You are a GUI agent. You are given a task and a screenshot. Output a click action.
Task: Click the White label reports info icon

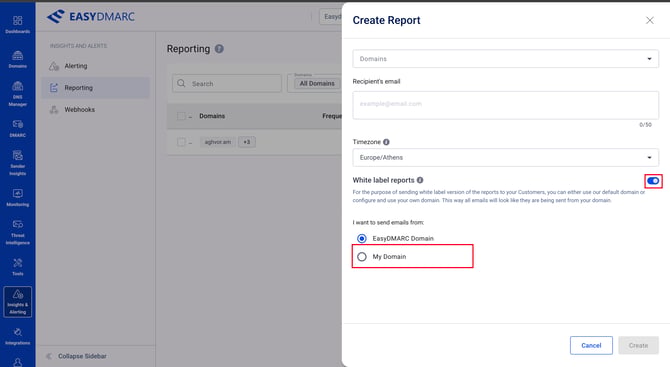pyautogui.click(x=420, y=180)
